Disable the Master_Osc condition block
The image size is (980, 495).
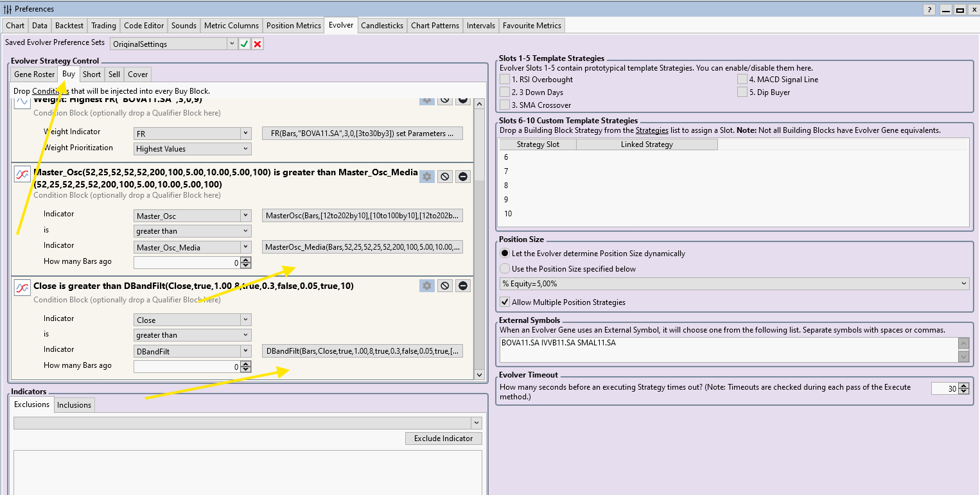(444, 177)
